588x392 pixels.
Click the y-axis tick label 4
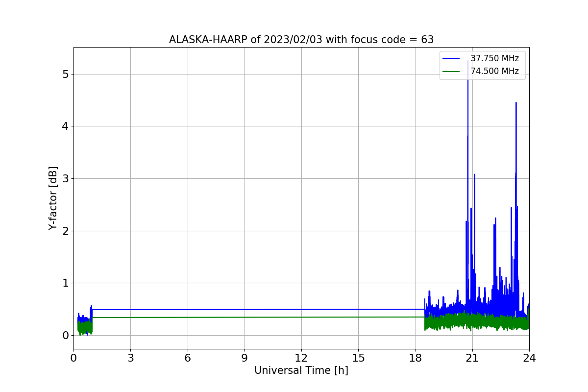[66, 126]
